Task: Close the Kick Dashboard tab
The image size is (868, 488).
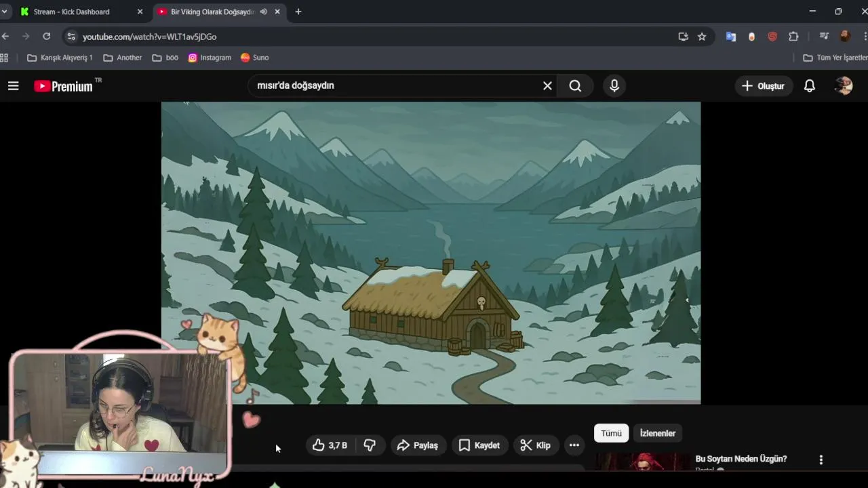Action: 140,12
